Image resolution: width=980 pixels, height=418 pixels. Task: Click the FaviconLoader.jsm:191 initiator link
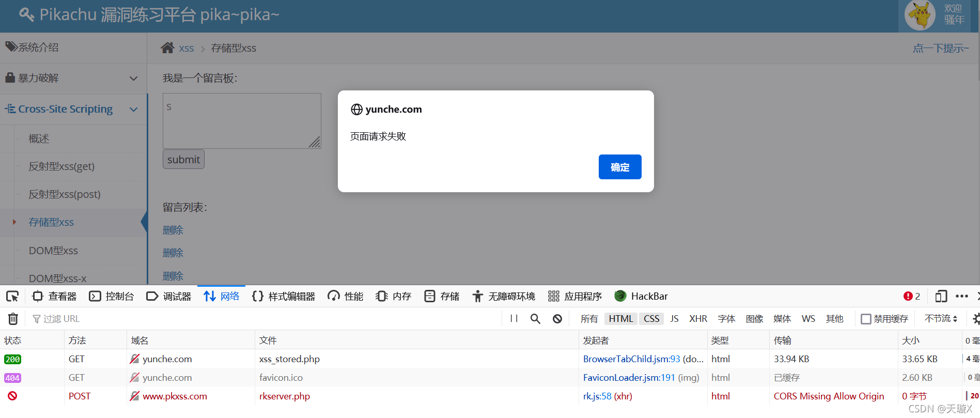[x=629, y=378]
